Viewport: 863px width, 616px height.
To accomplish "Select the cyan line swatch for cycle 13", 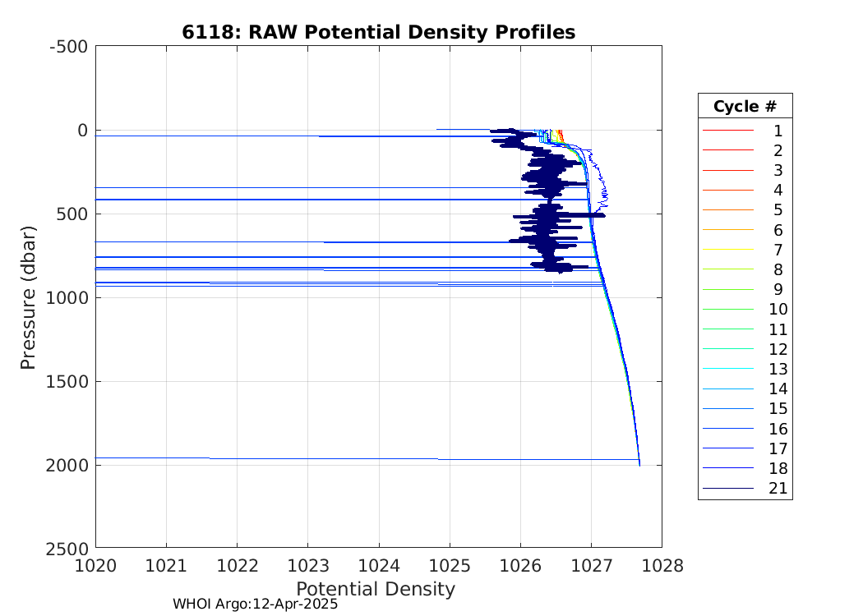I will pyautogui.click(x=727, y=369).
